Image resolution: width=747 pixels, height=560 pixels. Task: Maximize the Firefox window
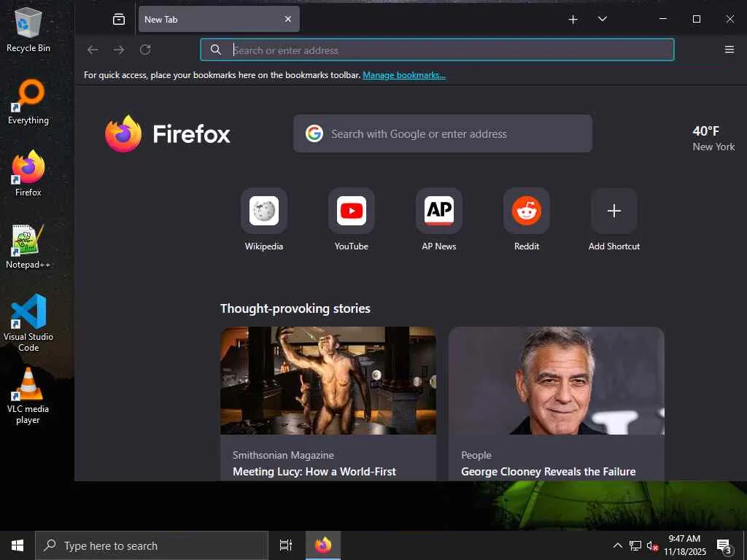point(696,19)
